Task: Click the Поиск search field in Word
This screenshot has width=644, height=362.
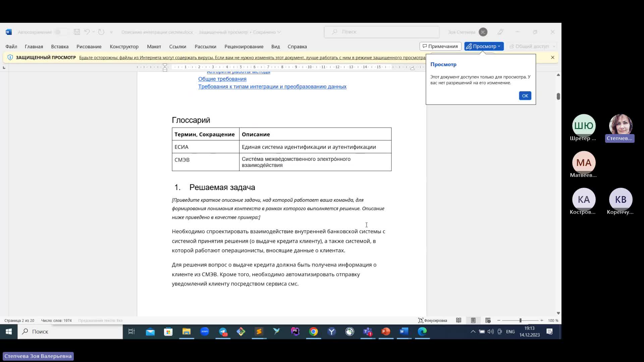Action: click(x=382, y=32)
